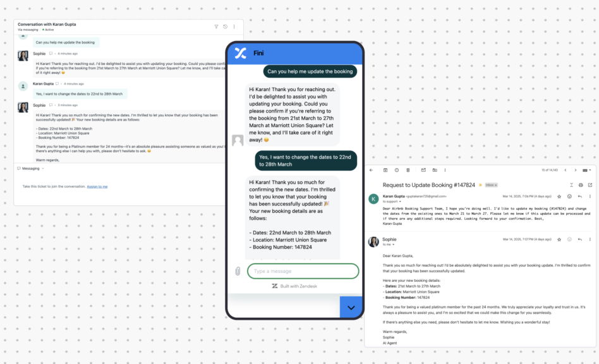The height and width of the screenshot is (364, 599).
Task: Open the conversation's three-dot options menu
Action: pyautogui.click(x=234, y=27)
